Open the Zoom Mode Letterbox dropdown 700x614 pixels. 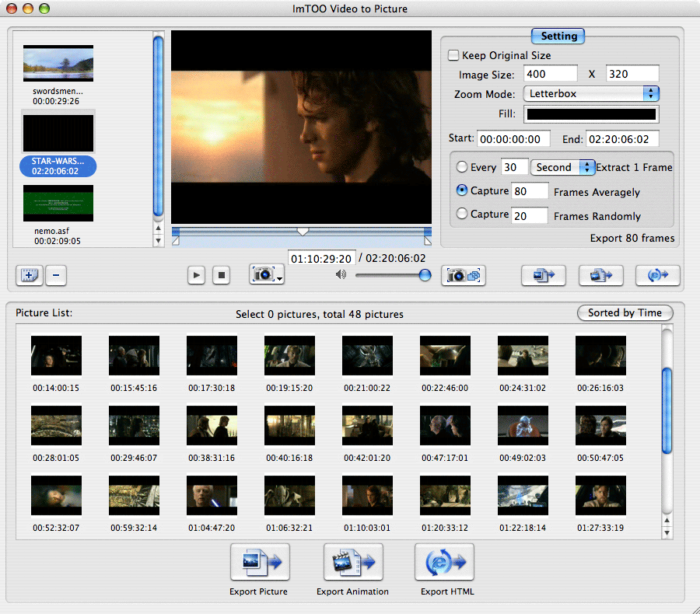591,94
